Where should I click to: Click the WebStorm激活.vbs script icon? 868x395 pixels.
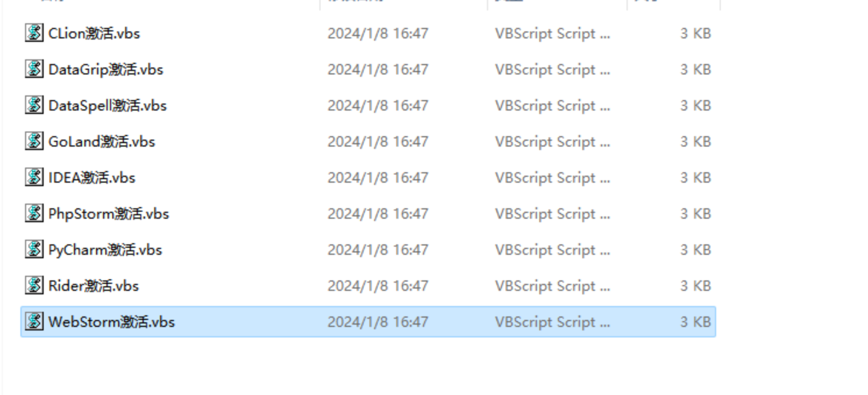coord(34,322)
